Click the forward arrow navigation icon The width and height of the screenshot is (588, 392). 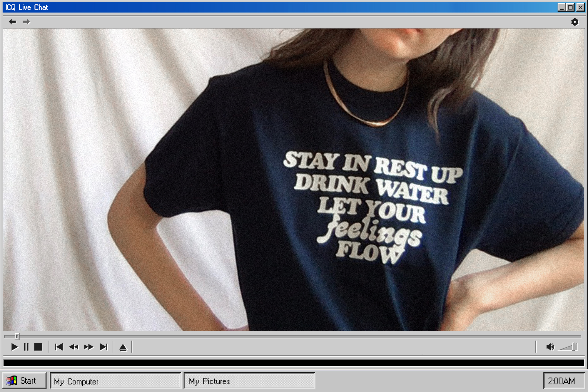[x=26, y=22]
